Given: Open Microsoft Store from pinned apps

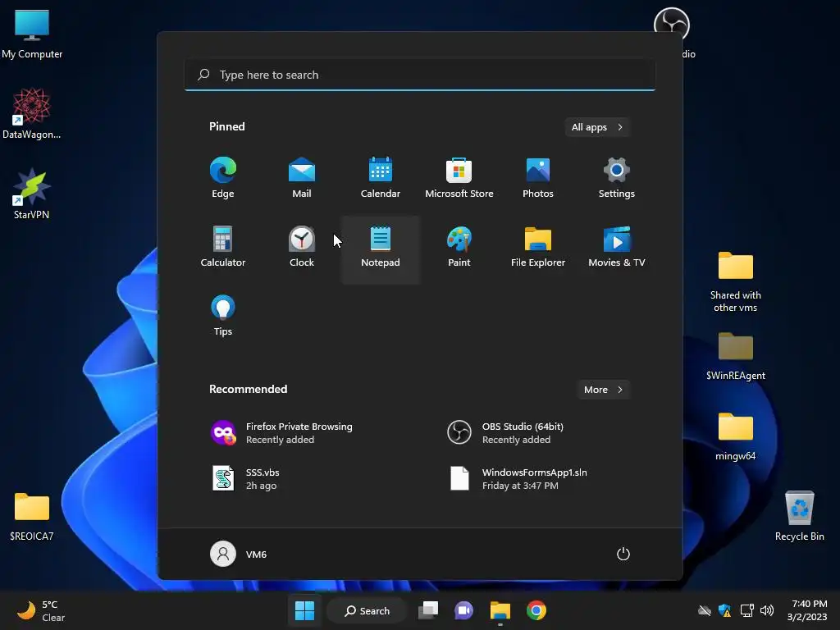Looking at the screenshot, I should (x=459, y=178).
